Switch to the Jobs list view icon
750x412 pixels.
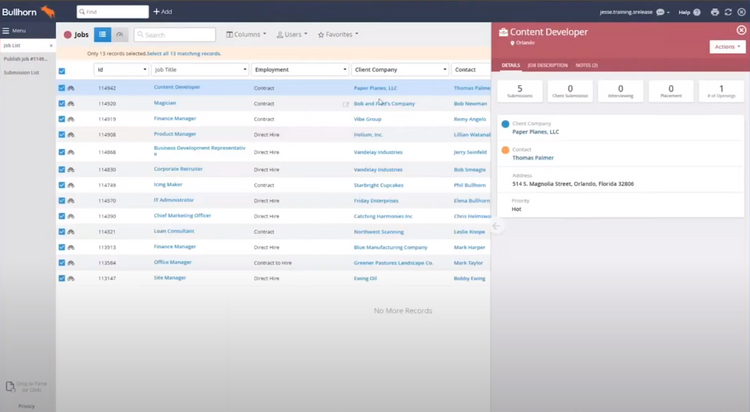click(102, 34)
